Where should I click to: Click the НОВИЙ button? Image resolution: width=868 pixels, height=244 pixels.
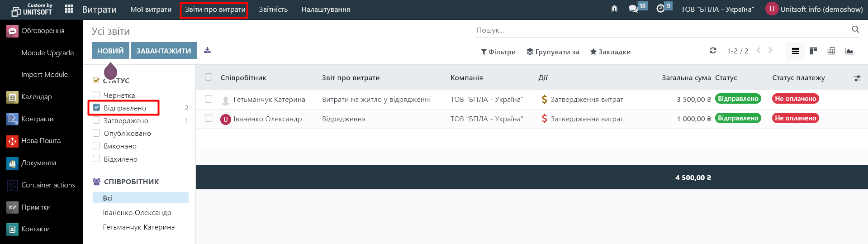[110, 51]
